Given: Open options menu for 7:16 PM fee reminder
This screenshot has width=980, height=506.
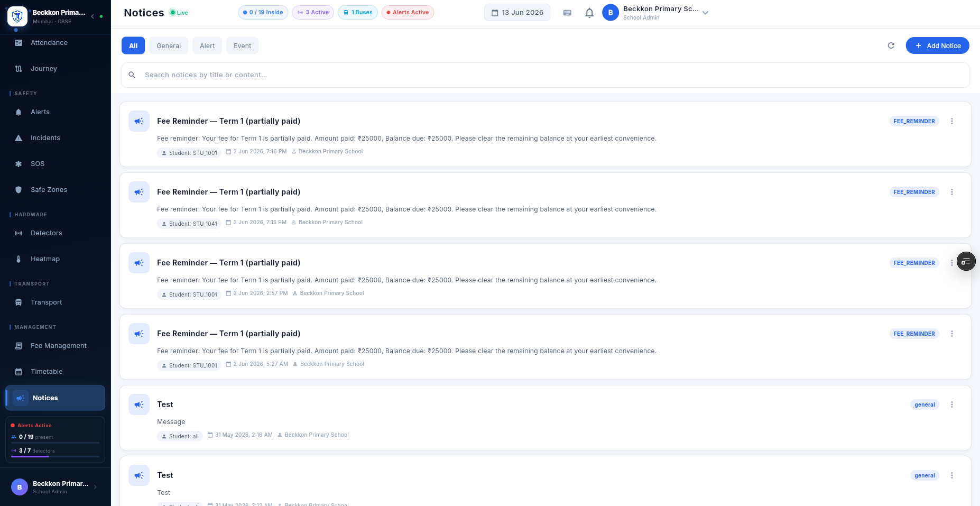Looking at the screenshot, I should [952, 121].
